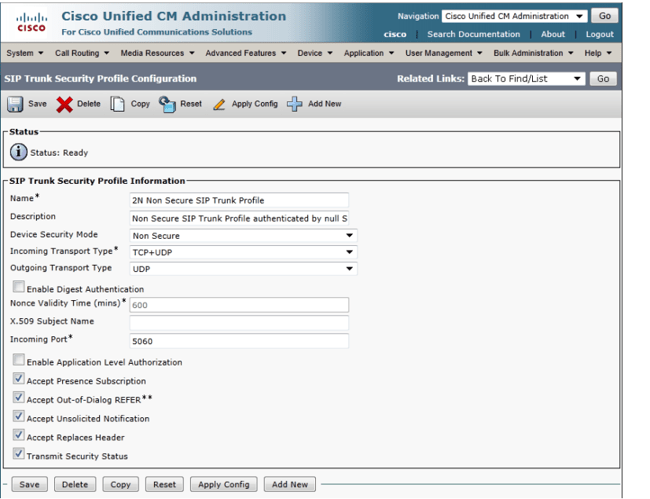Click the Search Documentation link
The height and width of the screenshot is (499, 650).
[x=473, y=34]
